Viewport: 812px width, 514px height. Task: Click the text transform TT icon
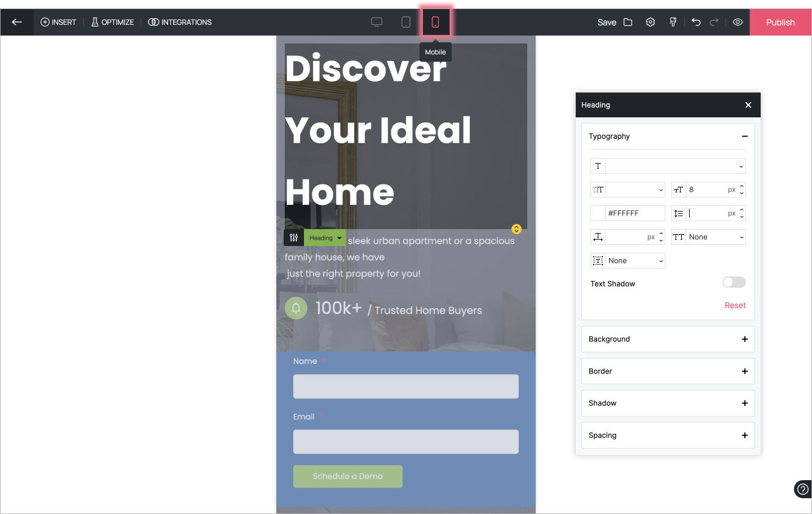(x=678, y=237)
